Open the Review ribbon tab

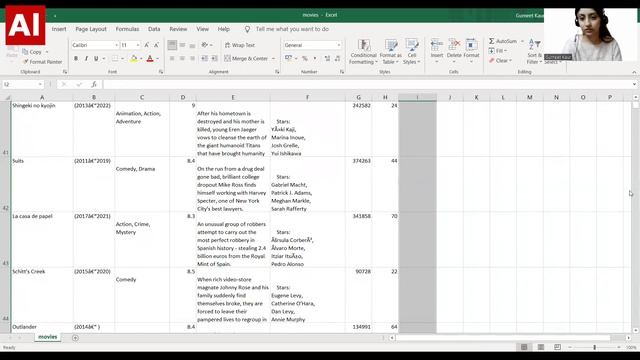178,29
